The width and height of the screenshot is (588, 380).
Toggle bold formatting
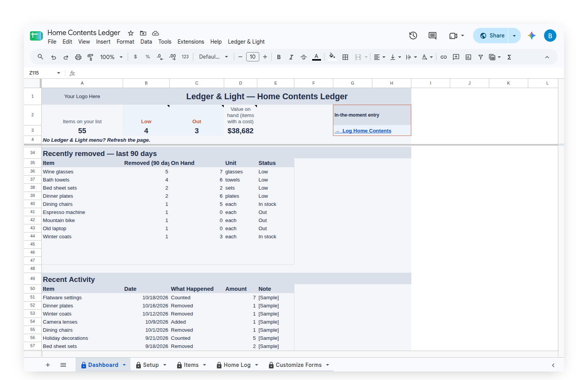tap(279, 57)
